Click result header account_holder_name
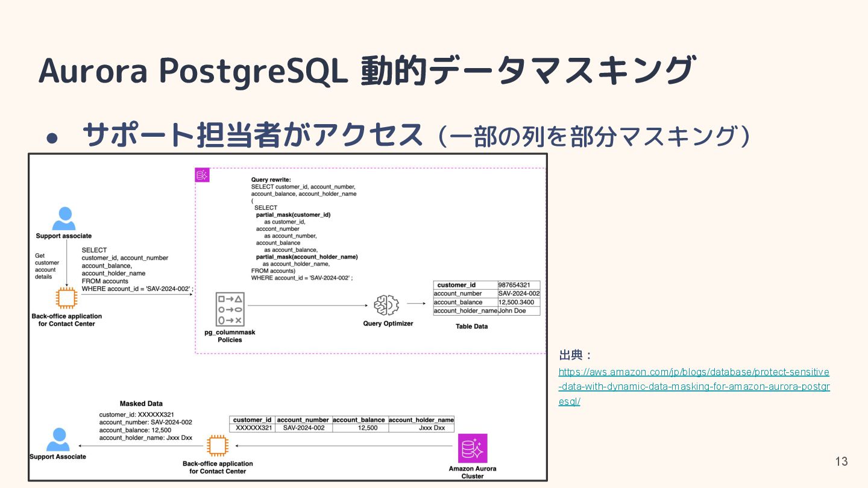This screenshot has height=488, width=868. tap(421, 420)
